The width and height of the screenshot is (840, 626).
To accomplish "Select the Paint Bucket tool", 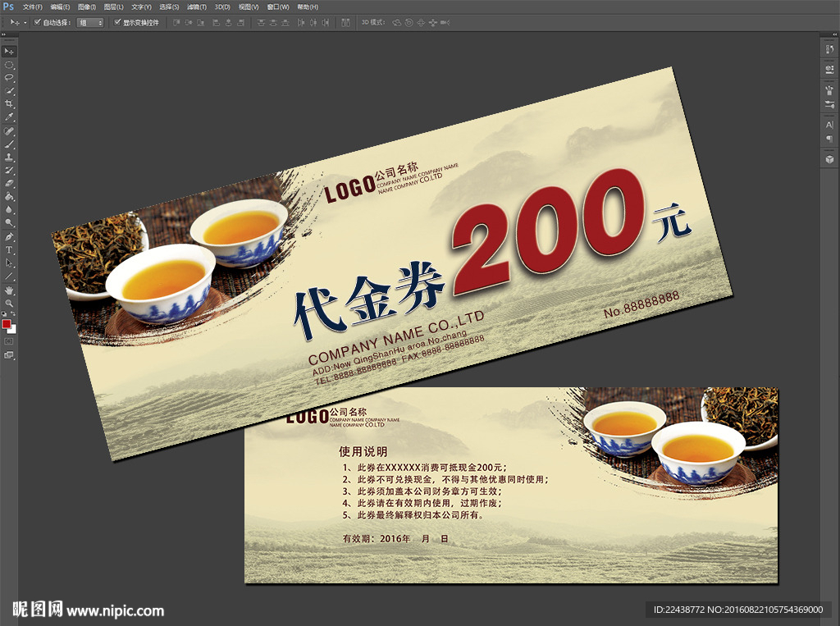I will (x=9, y=197).
